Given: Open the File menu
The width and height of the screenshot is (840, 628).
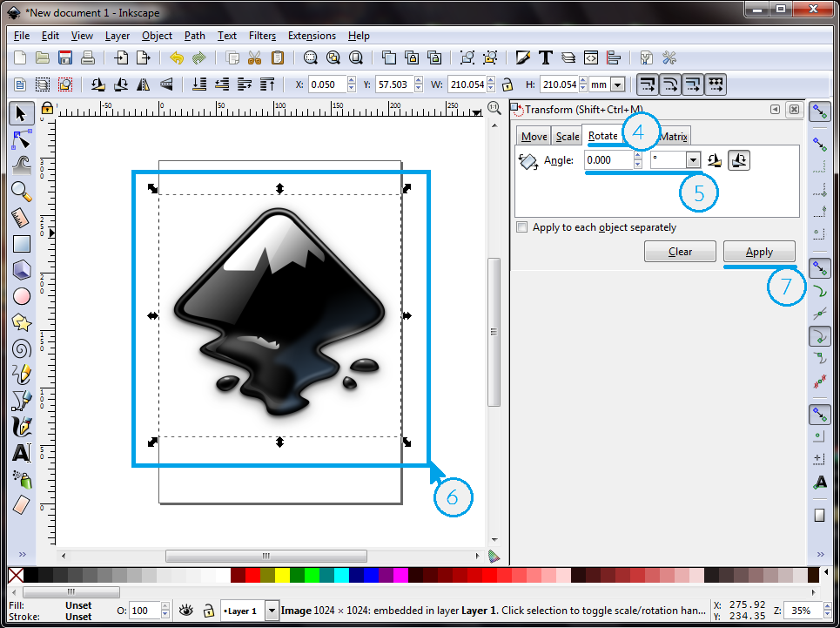Looking at the screenshot, I should [22, 36].
